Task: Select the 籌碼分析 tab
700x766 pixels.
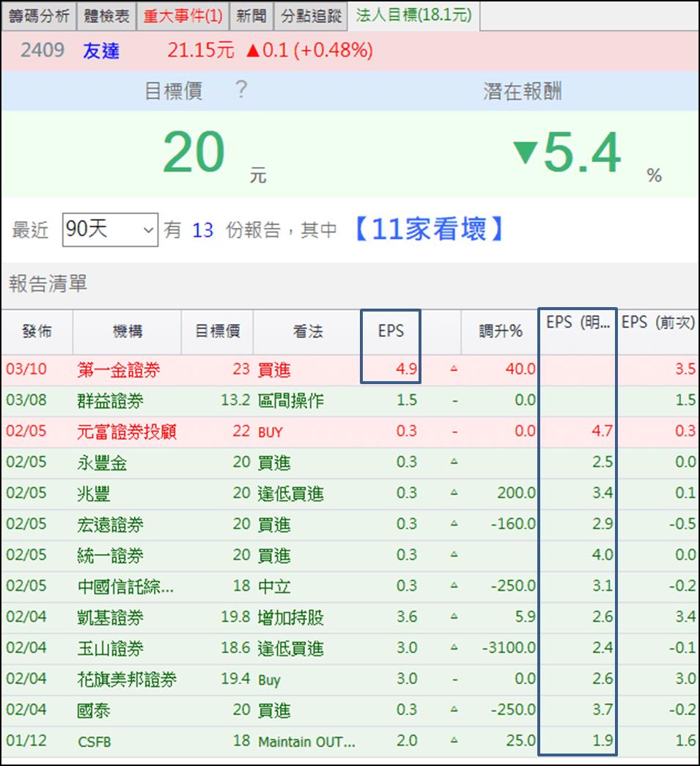Action: click(x=39, y=15)
